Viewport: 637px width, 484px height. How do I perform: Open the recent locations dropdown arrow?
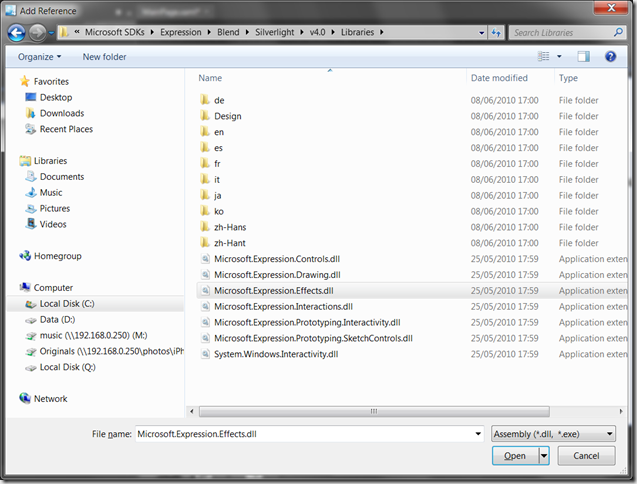tap(51, 33)
